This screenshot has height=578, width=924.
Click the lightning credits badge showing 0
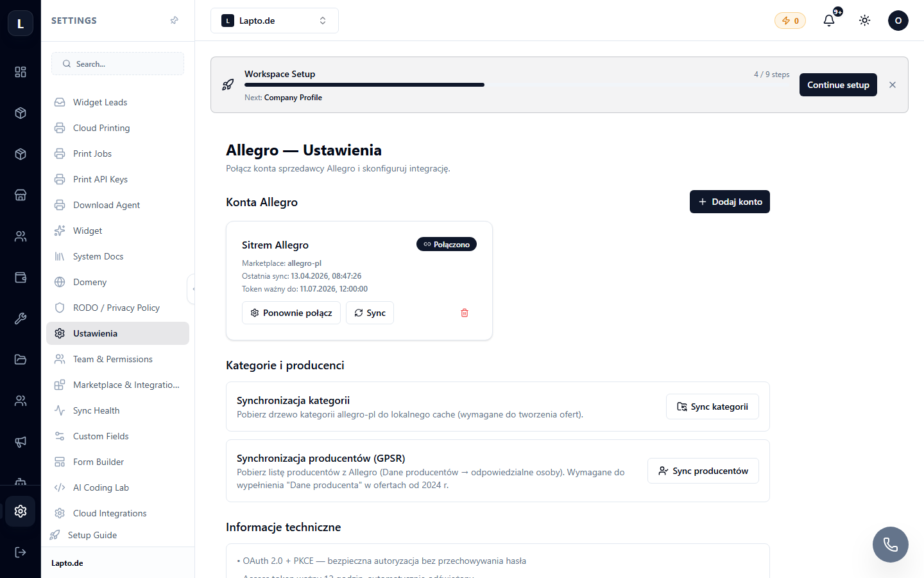pyautogui.click(x=790, y=21)
